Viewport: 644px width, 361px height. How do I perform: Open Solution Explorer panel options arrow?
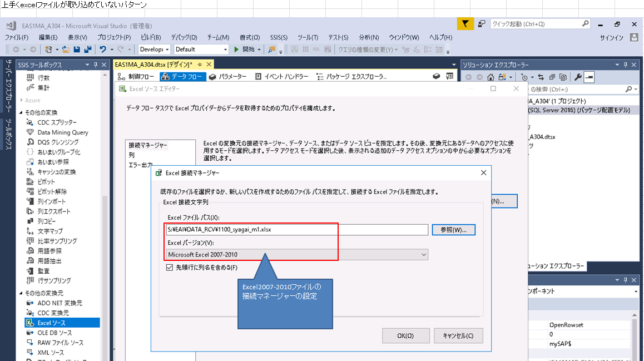click(617, 65)
